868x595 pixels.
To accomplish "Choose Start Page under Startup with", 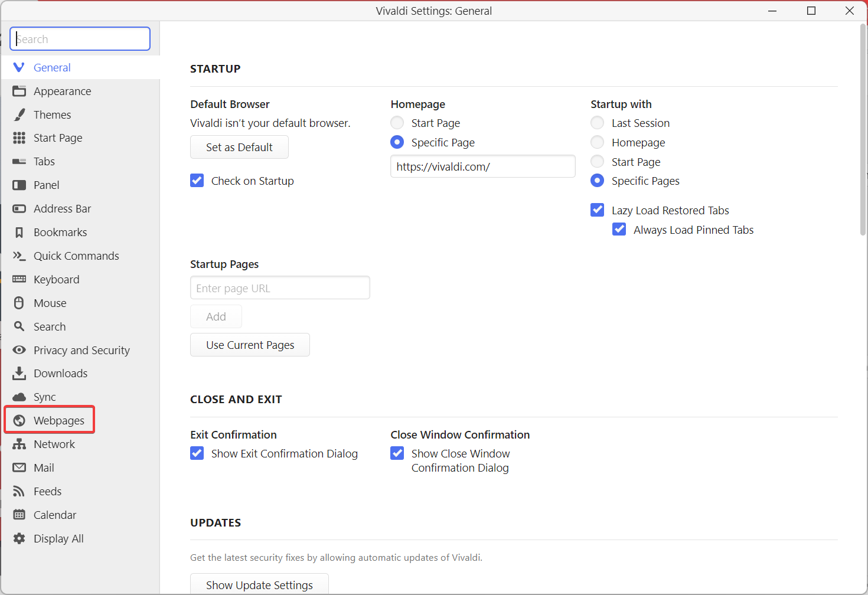I will [x=598, y=162].
